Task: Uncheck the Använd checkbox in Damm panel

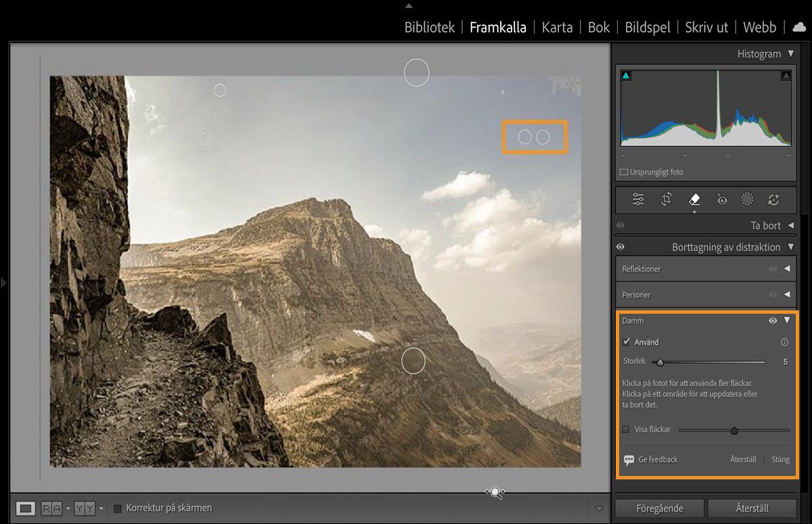Action: click(x=627, y=341)
